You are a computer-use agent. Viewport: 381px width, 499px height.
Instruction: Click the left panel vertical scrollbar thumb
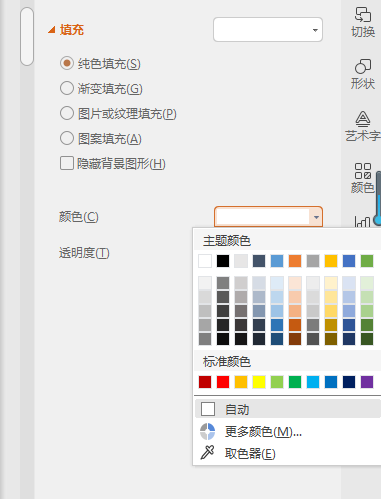pyautogui.click(x=27, y=36)
